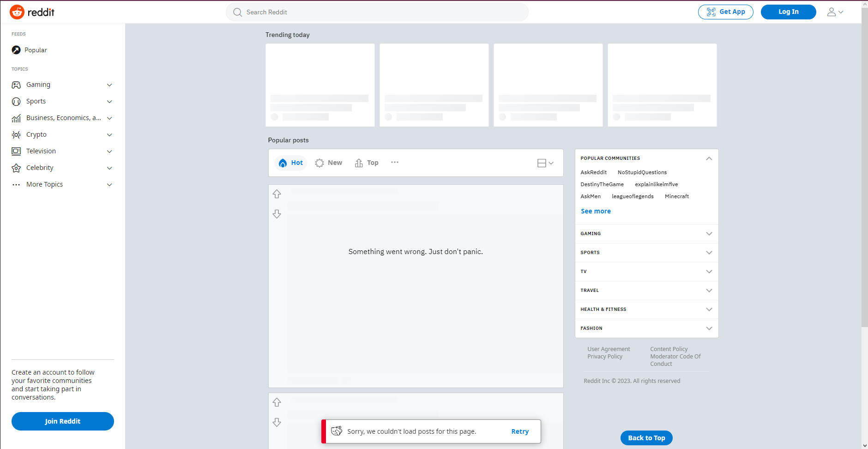The width and height of the screenshot is (868, 449).
Task: Click the Celebrity star icon
Action: [16, 168]
